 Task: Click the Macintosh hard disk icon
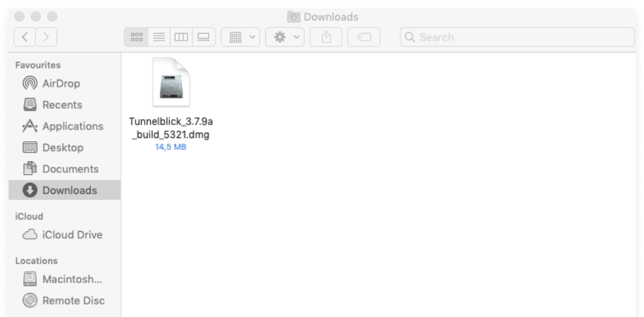(x=30, y=279)
